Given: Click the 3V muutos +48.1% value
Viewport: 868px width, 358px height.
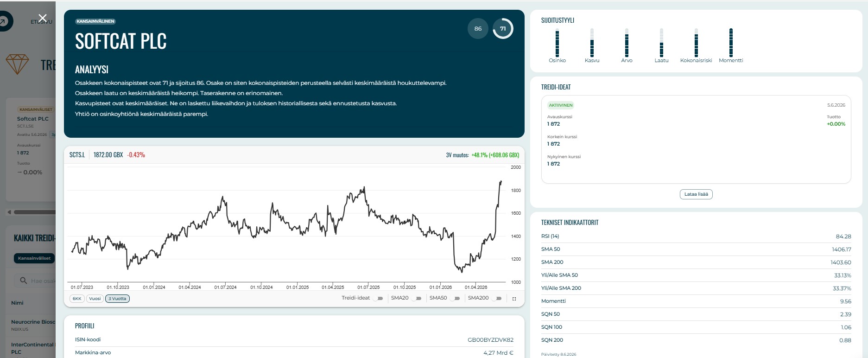Looking at the screenshot, I should pyautogui.click(x=495, y=155).
